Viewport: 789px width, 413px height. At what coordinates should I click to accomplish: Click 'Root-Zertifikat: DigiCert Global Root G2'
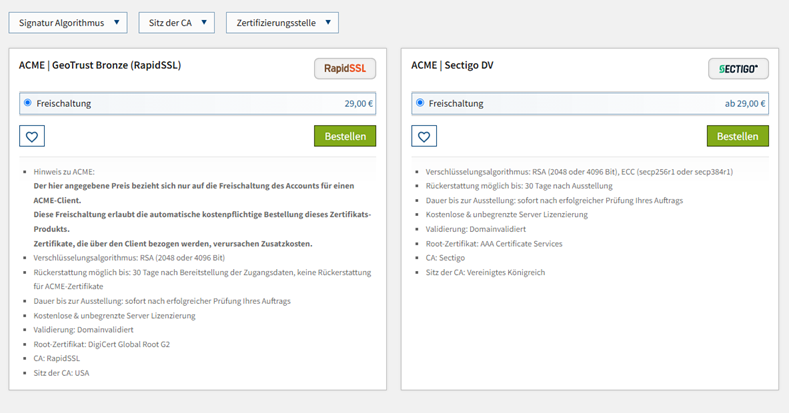[x=102, y=344]
